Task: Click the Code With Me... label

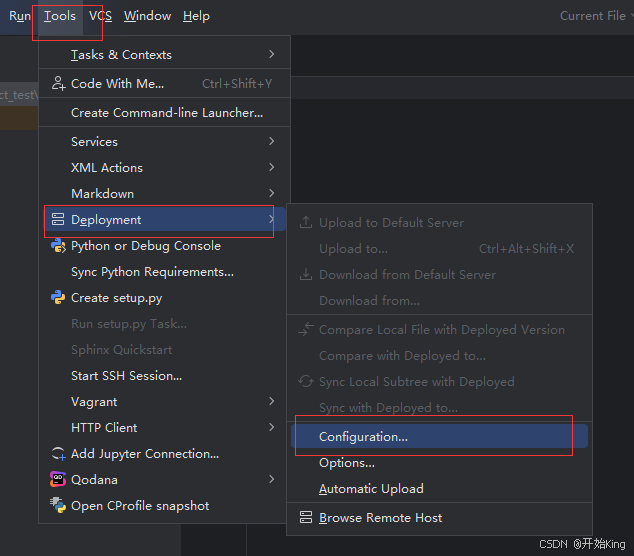Action: (x=118, y=83)
